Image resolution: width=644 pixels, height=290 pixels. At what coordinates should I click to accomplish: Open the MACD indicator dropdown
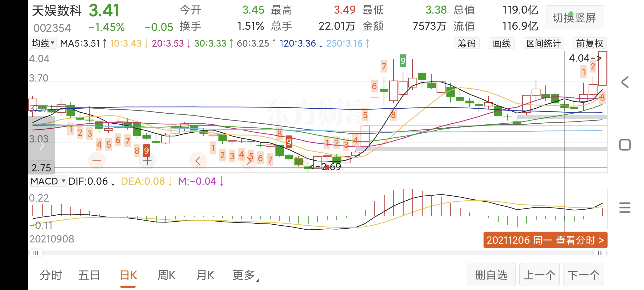[48, 181]
